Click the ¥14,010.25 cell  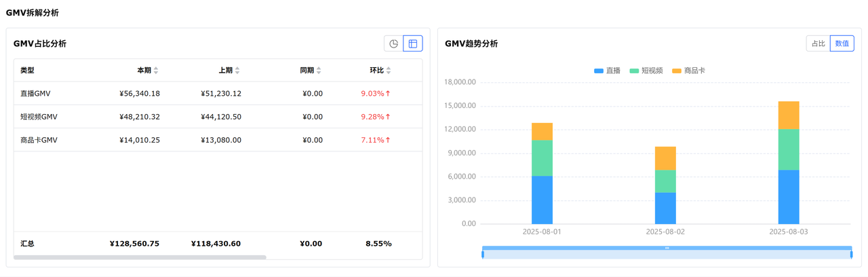(139, 140)
